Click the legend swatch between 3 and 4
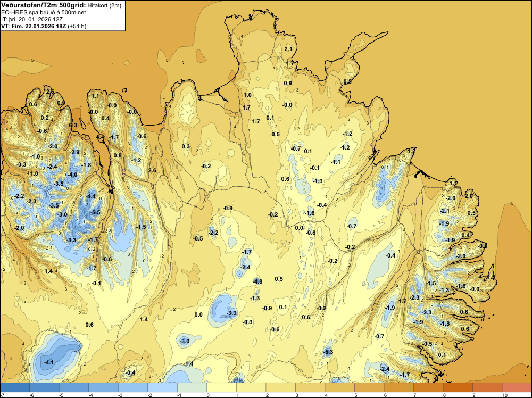Viewport: 532px width, 398px height. click(310, 387)
